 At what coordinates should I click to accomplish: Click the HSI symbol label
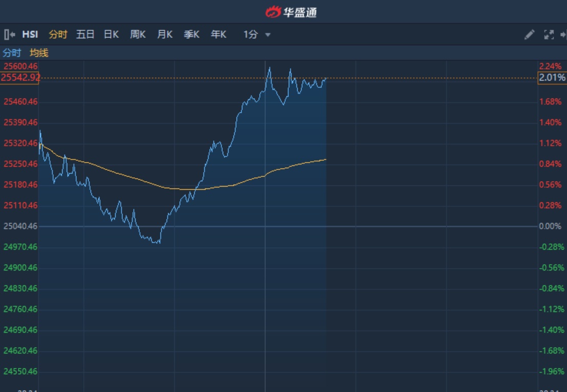coord(30,35)
